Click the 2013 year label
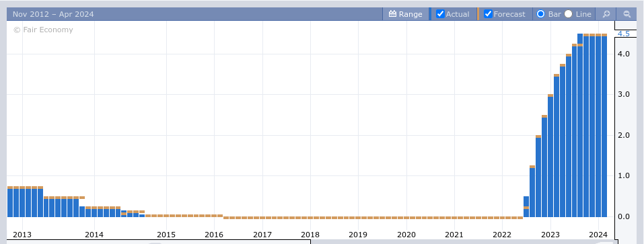This screenshot has height=244, width=644. coord(22,235)
